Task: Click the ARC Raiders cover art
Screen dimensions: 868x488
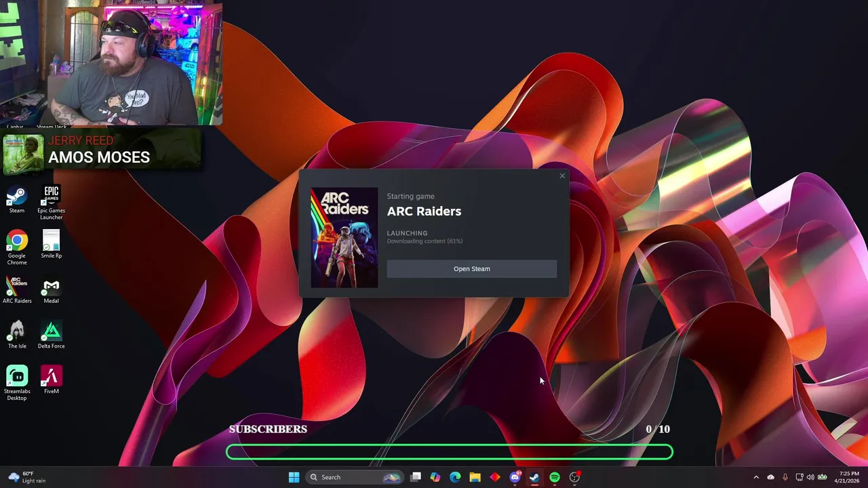Action: (x=344, y=238)
